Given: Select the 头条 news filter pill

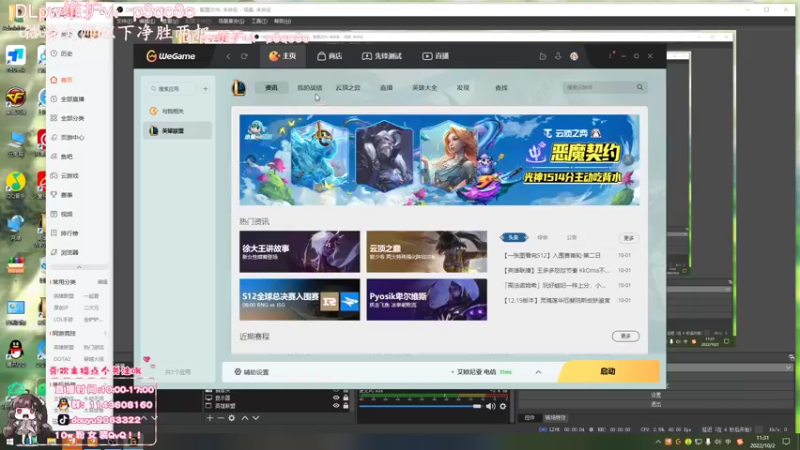Looking at the screenshot, I should [514, 237].
